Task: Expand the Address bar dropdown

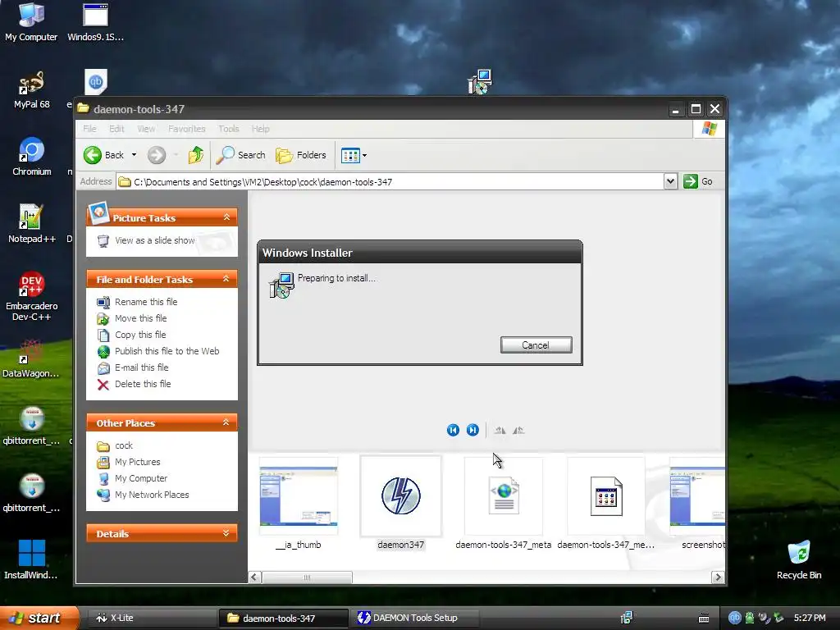Action: pos(670,181)
